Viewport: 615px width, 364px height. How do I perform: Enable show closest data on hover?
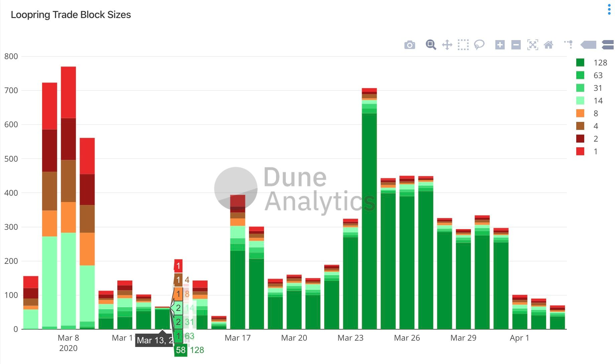pos(589,45)
